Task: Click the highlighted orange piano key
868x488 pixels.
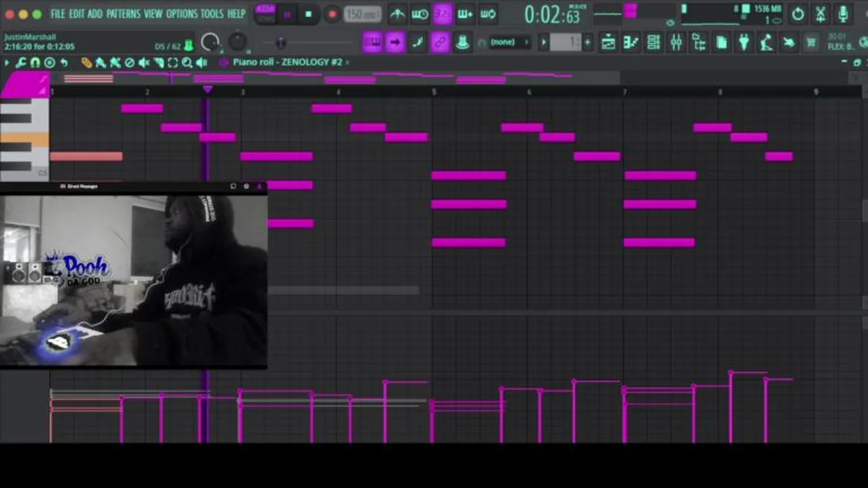Action: [x=24, y=140]
